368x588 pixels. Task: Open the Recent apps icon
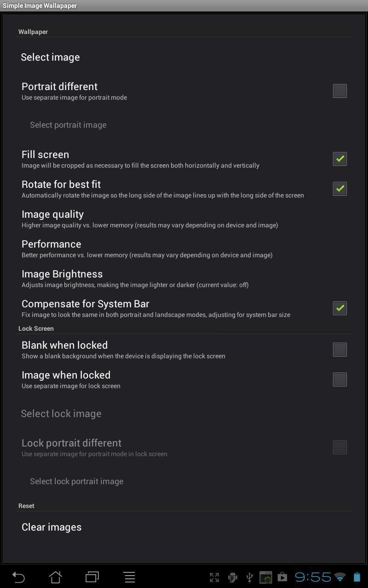(x=92, y=577)
